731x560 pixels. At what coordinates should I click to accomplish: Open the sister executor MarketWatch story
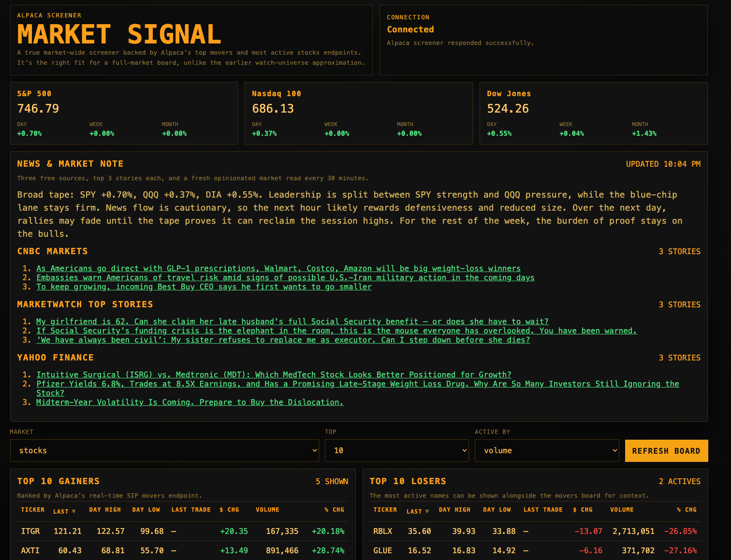coord(283,340)
